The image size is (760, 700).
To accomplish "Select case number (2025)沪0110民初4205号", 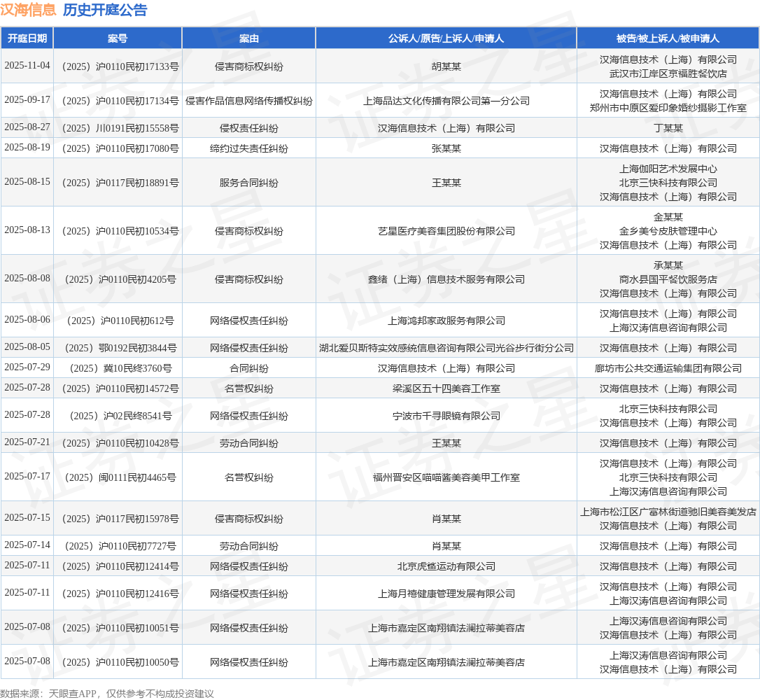I will tap(120, 279).
